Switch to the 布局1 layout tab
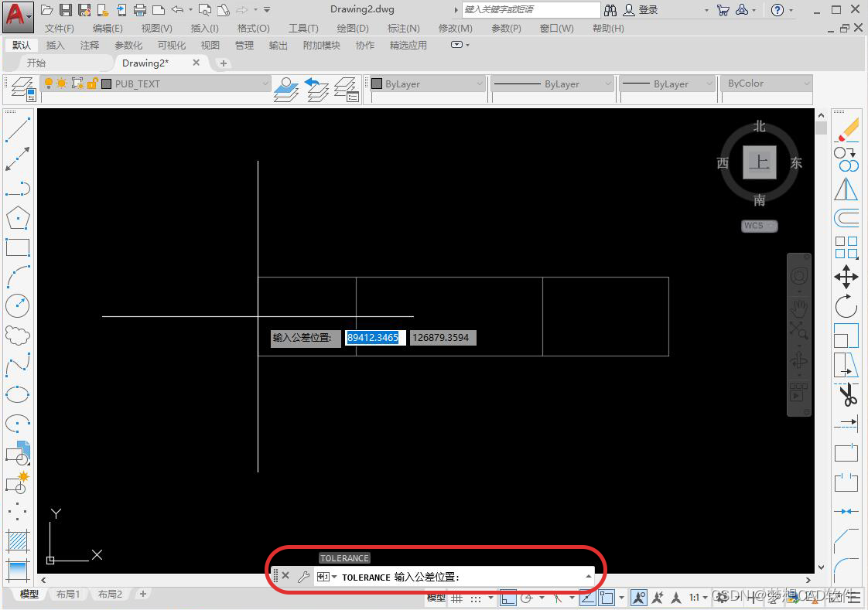Viewport: 868px width, 610px height. point(67,595)
